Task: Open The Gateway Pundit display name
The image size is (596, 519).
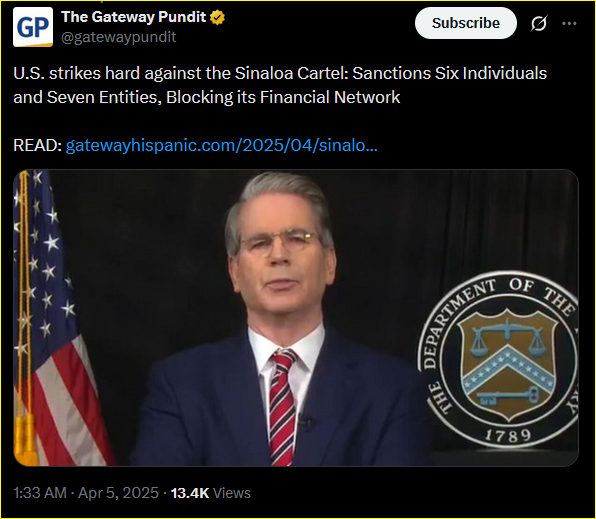Action: pos(133,17)
